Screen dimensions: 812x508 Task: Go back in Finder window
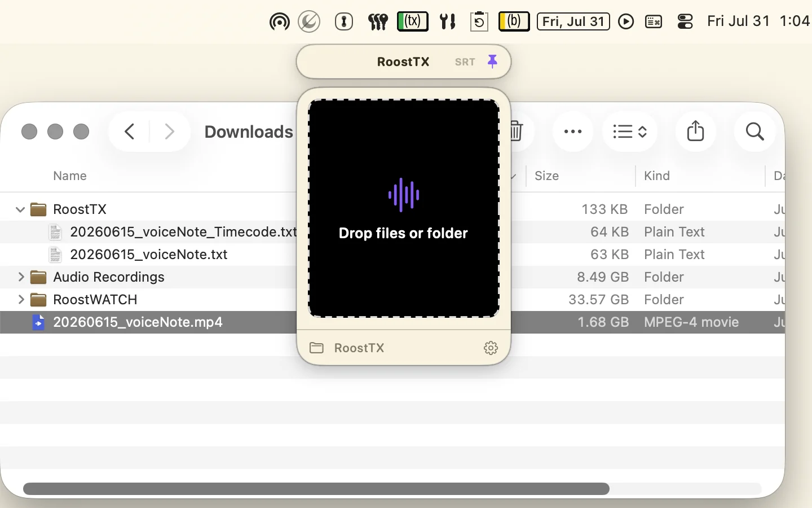tap(129, 132)
